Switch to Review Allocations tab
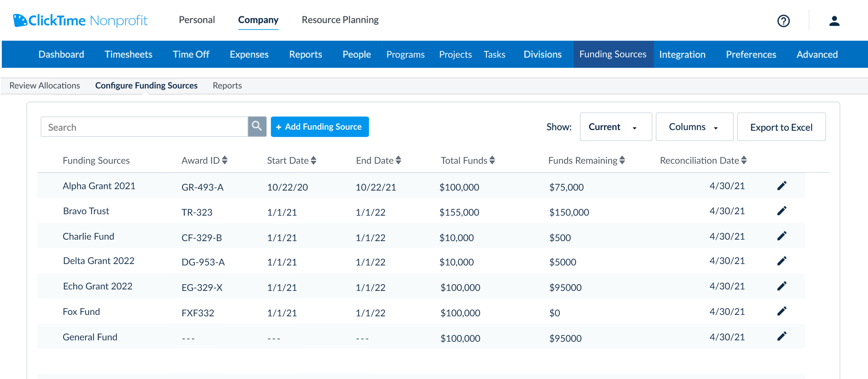Image resolution: width=868 pixels, height=379 pixels. (44, 86)
